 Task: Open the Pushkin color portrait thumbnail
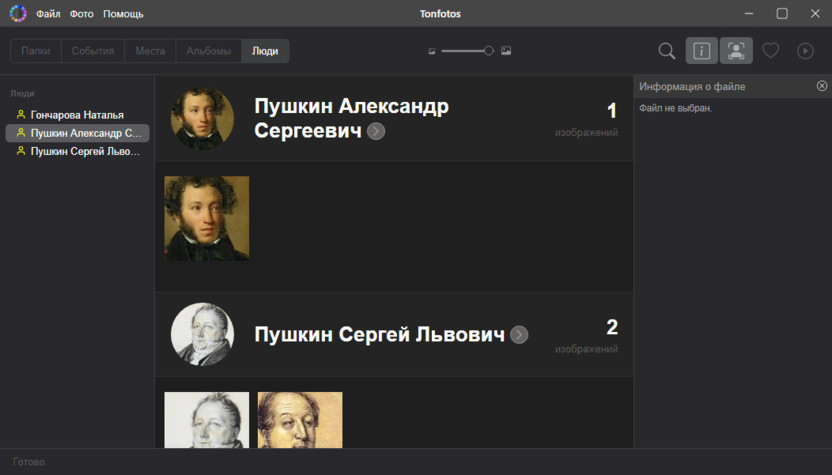coord(207,218)
